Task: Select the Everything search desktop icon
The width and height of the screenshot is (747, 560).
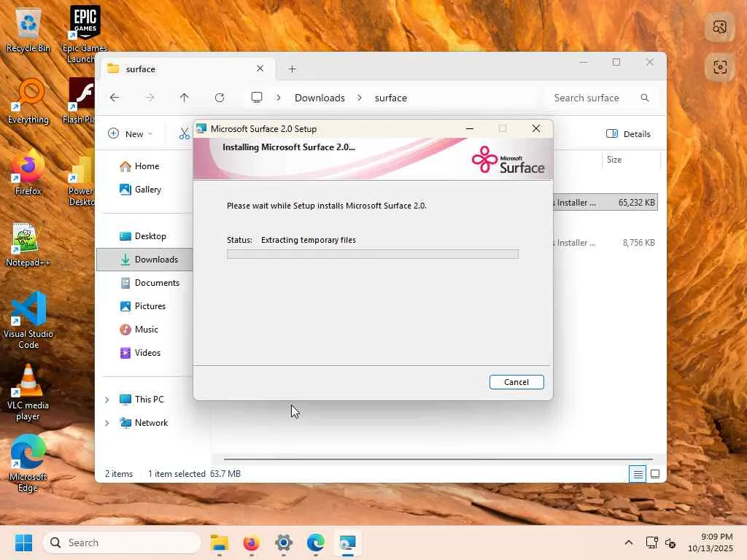Action: pos(28,101)
